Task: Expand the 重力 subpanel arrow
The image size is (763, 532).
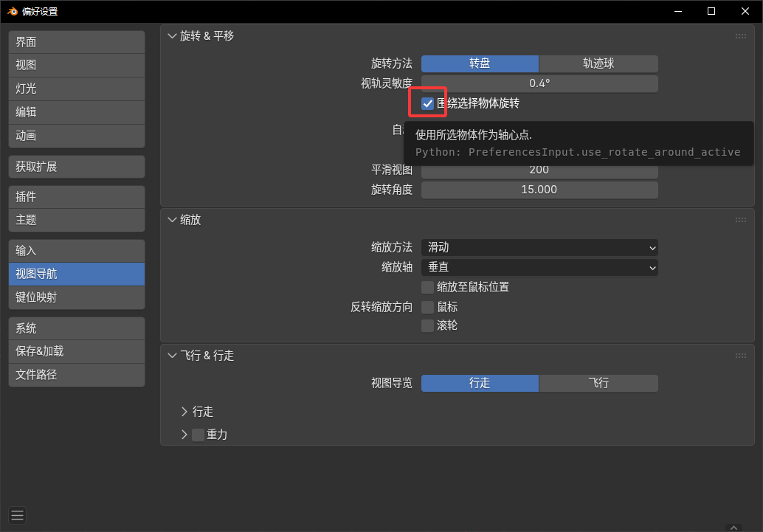Action: [x=184, y=435]
